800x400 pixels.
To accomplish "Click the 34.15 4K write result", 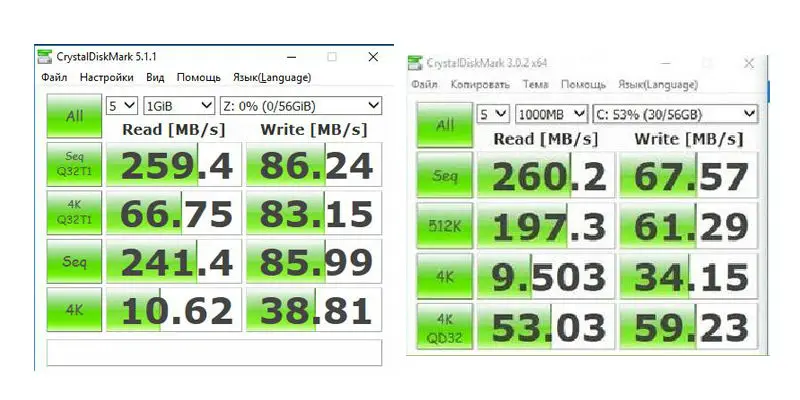I will 688,277.
